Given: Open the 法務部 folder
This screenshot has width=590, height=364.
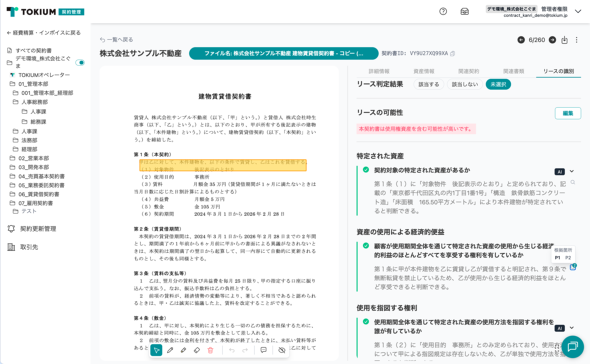Looking at the screenshot, I should click(25, 140).
